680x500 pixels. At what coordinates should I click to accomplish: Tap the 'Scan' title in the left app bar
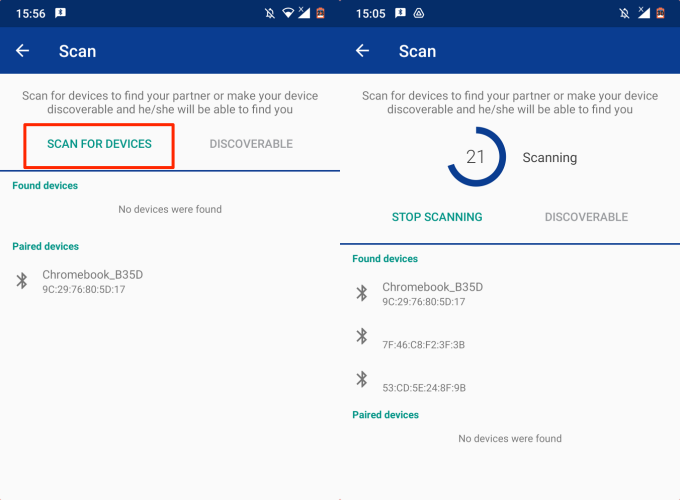click(78, 51)
